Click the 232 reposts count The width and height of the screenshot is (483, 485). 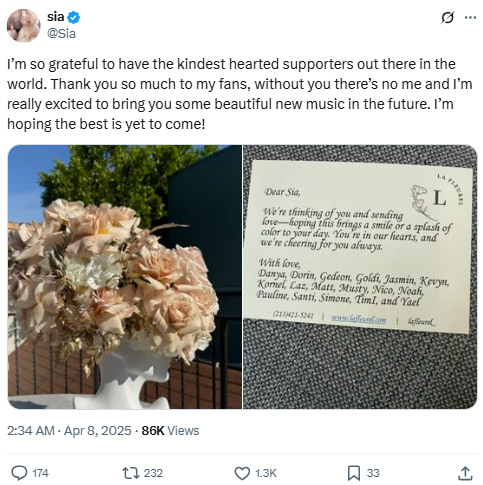tap(153, 473)
